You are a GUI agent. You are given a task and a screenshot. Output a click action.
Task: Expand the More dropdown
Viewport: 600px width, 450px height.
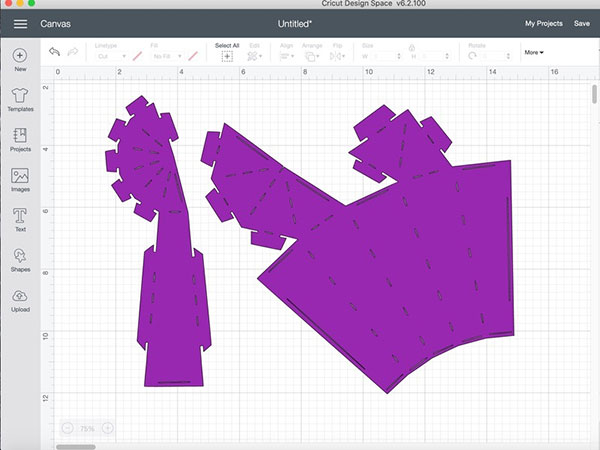pos(534,52)
